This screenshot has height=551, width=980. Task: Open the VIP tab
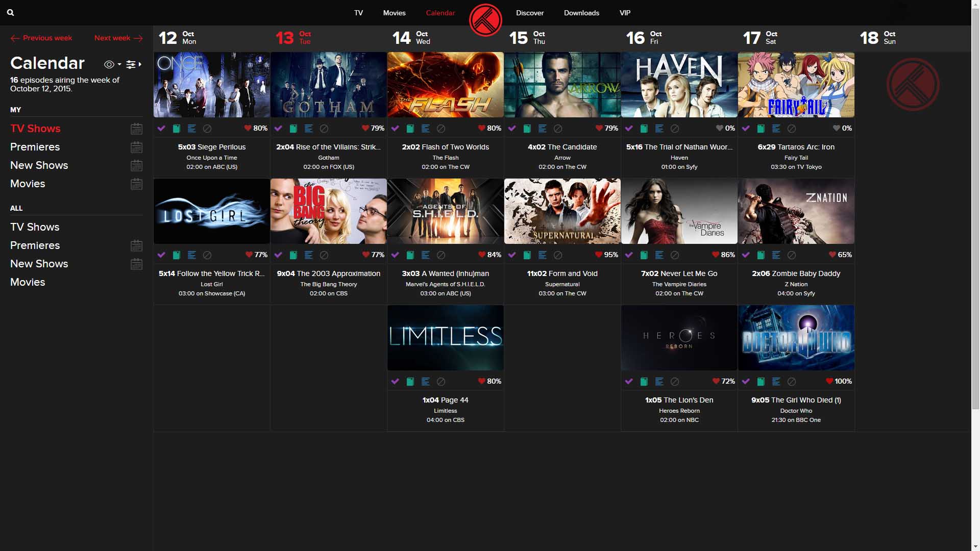[x=625, y=13]
